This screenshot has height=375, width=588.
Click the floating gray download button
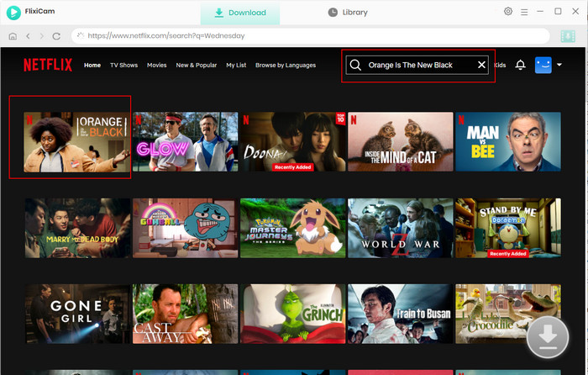click(x=548, y=337)
